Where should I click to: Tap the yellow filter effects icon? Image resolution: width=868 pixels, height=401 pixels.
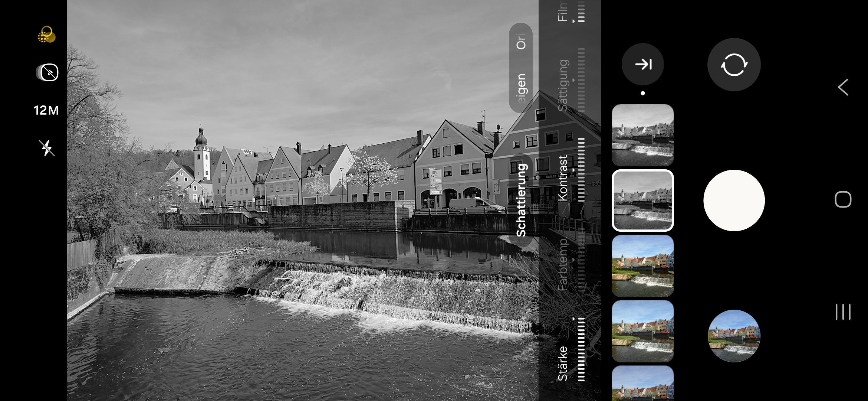click(x=47, y=35)
